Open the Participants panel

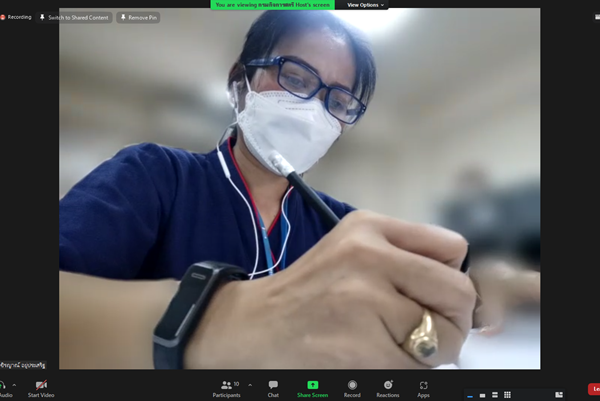coord(227,389)
